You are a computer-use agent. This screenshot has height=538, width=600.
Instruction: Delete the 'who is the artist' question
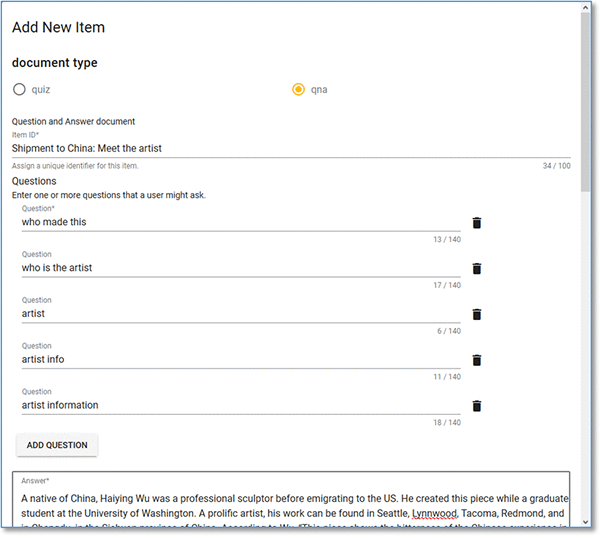coord(476,269)
